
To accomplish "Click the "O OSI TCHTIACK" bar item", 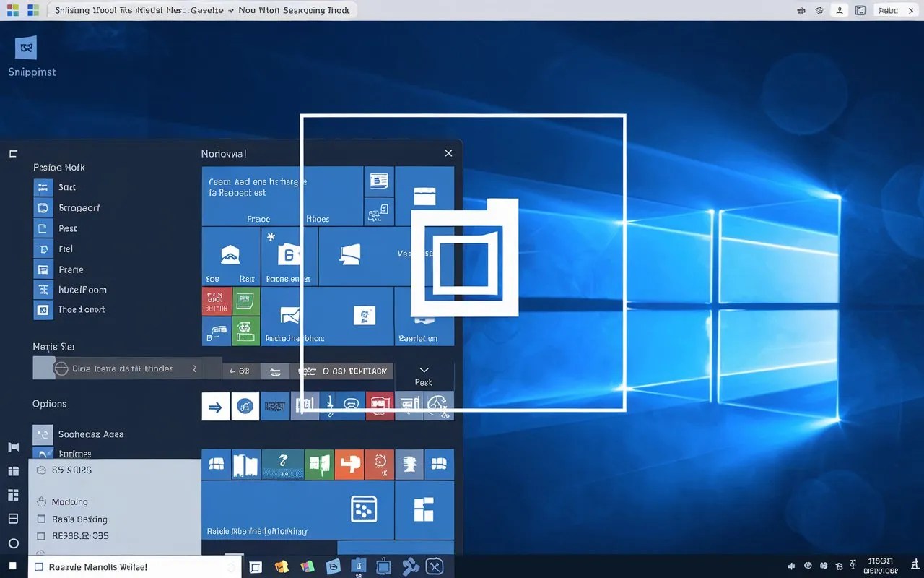I will click(x=354, y=371).
